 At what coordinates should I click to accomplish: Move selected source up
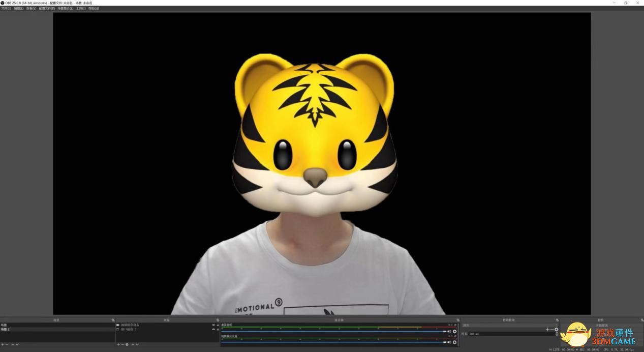[x=133, y=344]
